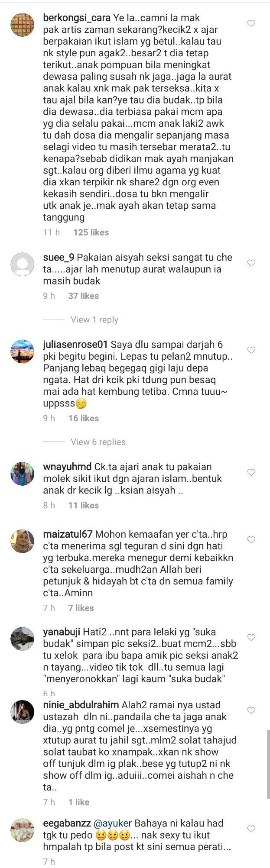Like juliasenrose01's comment via heart
The width and height of the screenshot is (270, 868).
pos(251,350)
